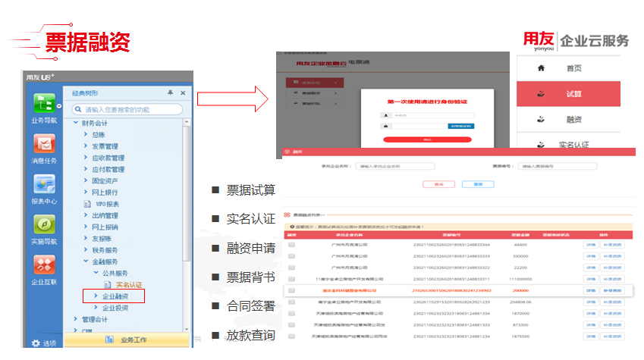Click the UFO报表 document icon
This screenshot has height=360, width=644.
coord(87,204)
